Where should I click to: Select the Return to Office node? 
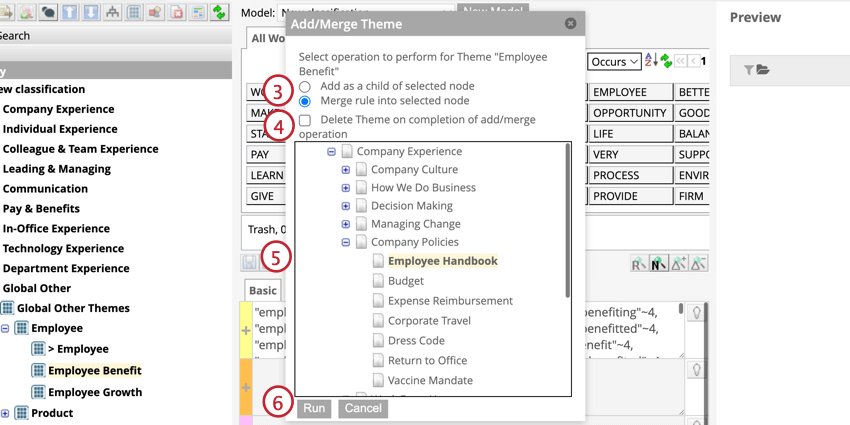point(427,360)
